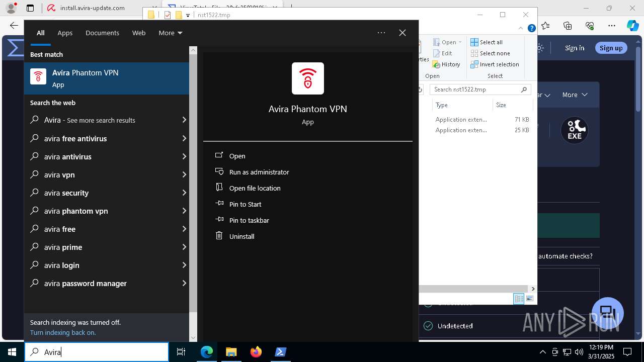Expand arrow for 'avira prime' suggestion
The width and height of the screenshot is (644, 362).
click(x=184, y=247)
